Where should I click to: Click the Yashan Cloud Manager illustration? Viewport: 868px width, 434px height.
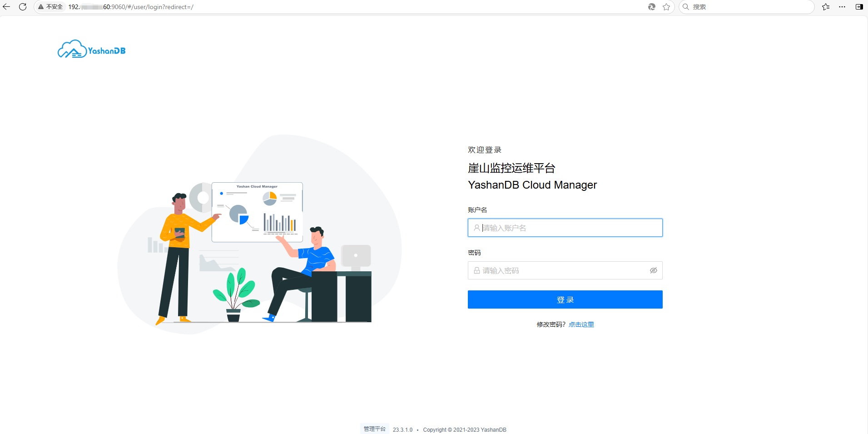click(x=259, y=234)
